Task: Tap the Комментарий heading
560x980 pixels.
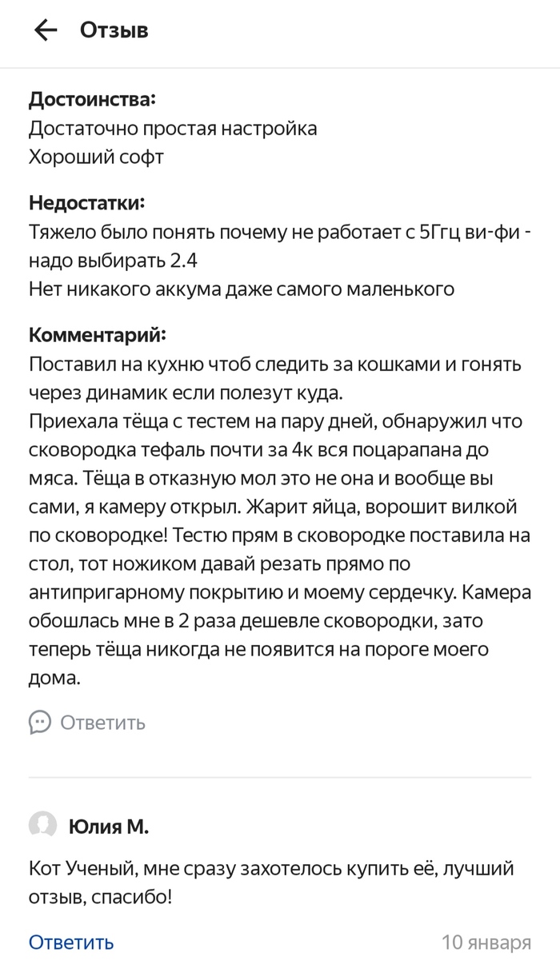Action: 98,333
